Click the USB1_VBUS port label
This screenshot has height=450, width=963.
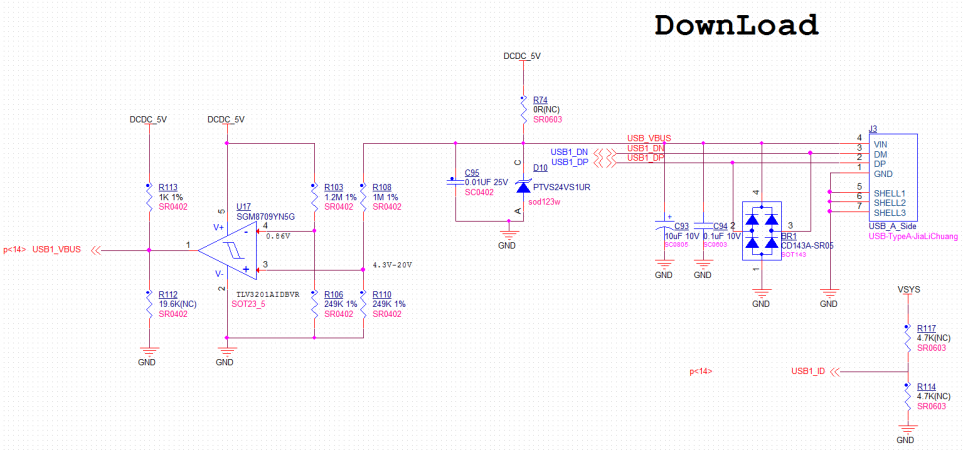57,249
